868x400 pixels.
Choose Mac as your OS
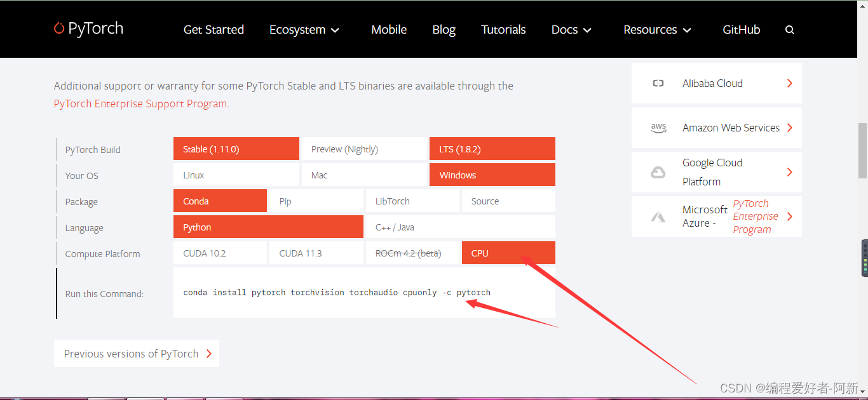(x=364, y=175)
